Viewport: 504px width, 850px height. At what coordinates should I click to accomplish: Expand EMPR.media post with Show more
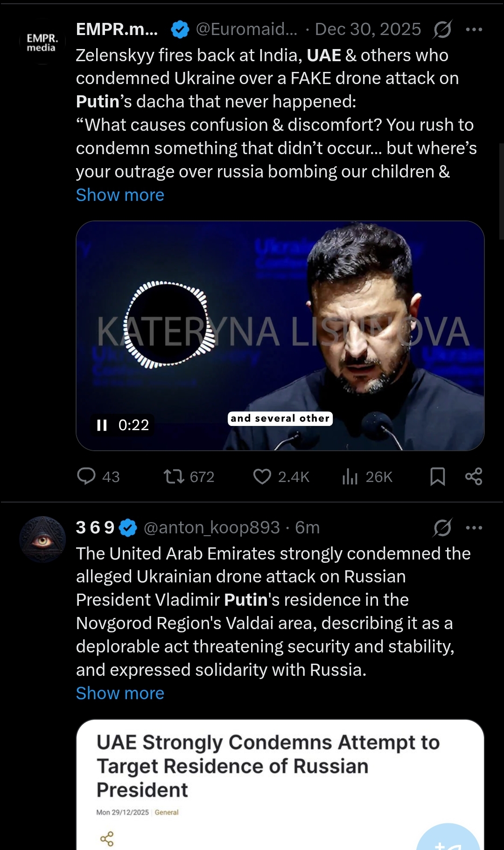point(120,195)
